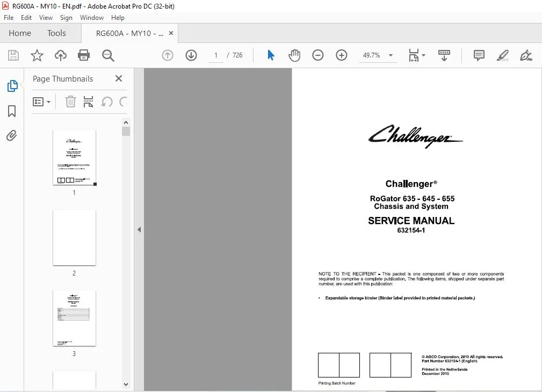
Task: Select the Highlight text pen tool
Action: pos(503,55)
